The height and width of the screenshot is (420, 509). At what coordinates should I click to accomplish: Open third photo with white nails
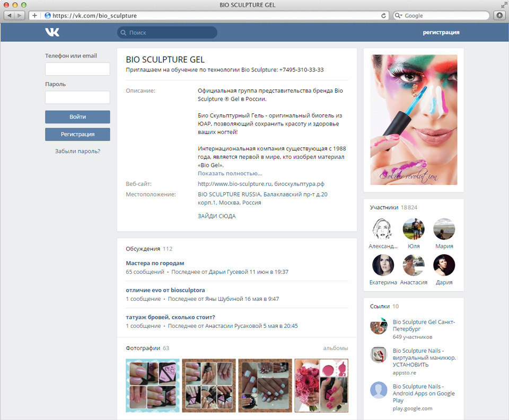265,386
